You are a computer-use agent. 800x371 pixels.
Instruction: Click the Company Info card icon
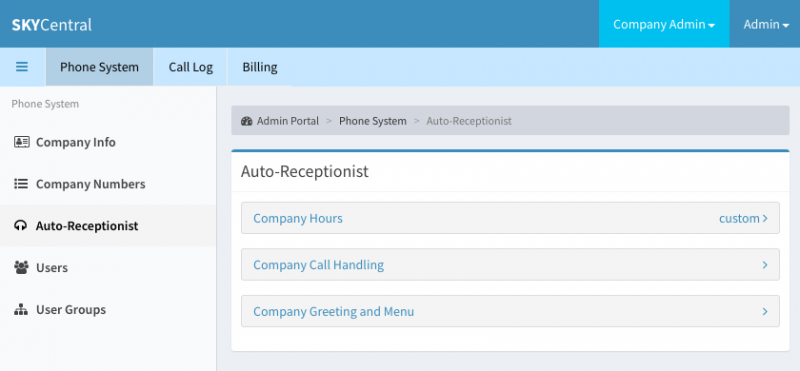(x=21, y=142)
